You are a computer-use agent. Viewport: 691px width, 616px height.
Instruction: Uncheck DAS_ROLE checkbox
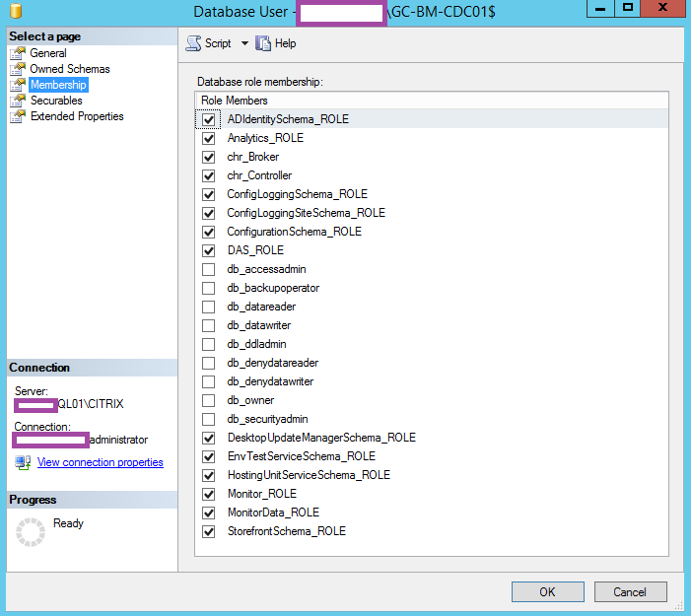click(x=208, y=250)
